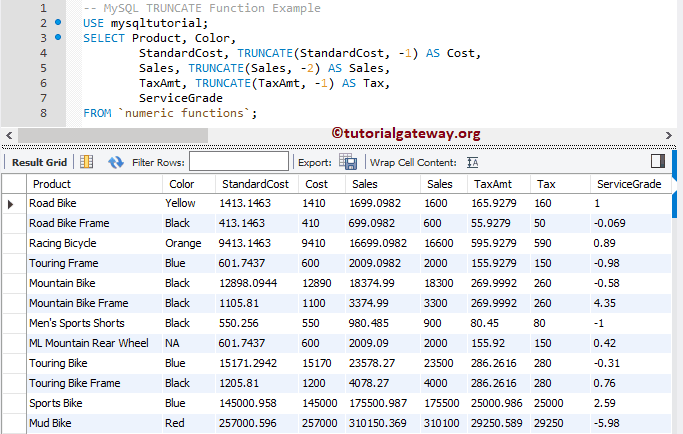Export recordset to external file

click(348, 162)
